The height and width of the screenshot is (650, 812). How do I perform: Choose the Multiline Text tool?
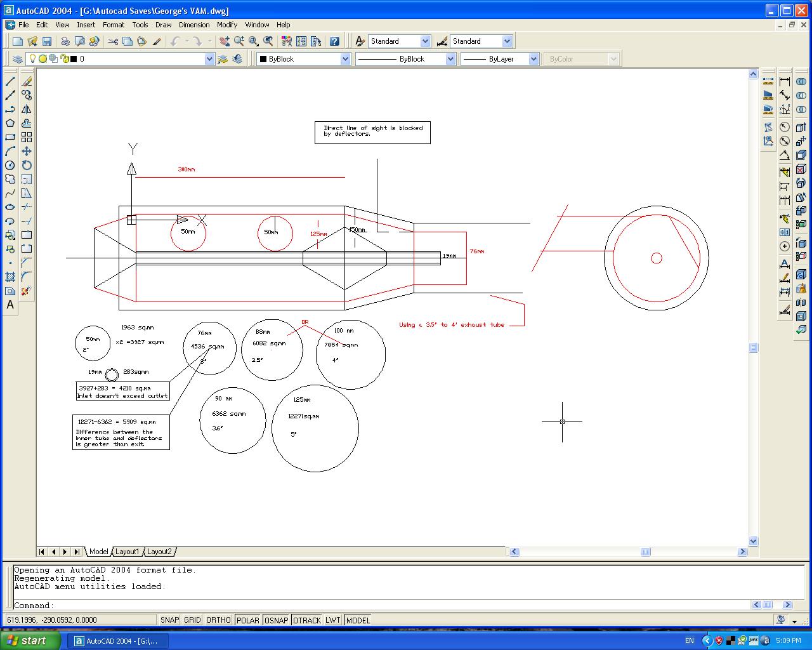point(10,305)
